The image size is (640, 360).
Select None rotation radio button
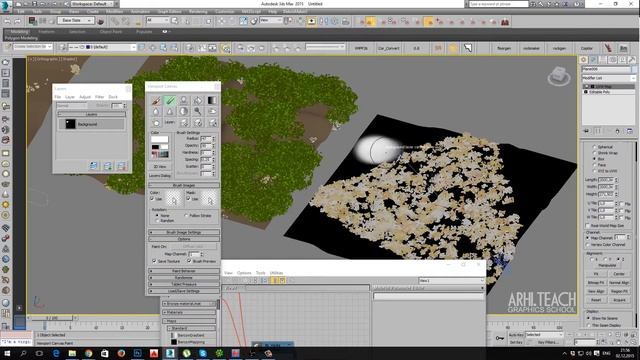click(x=157, y=215)
